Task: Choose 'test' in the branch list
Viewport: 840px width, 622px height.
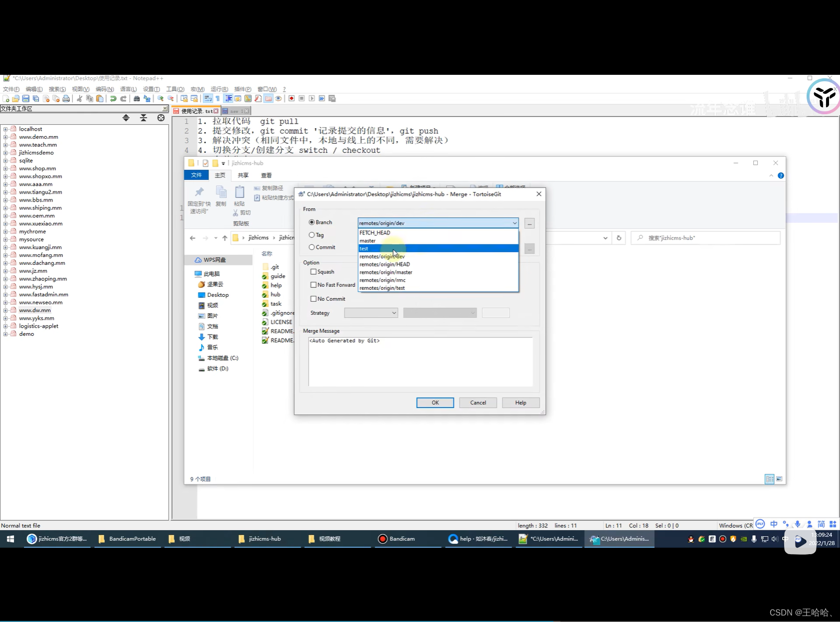Action: coord(438,248)
